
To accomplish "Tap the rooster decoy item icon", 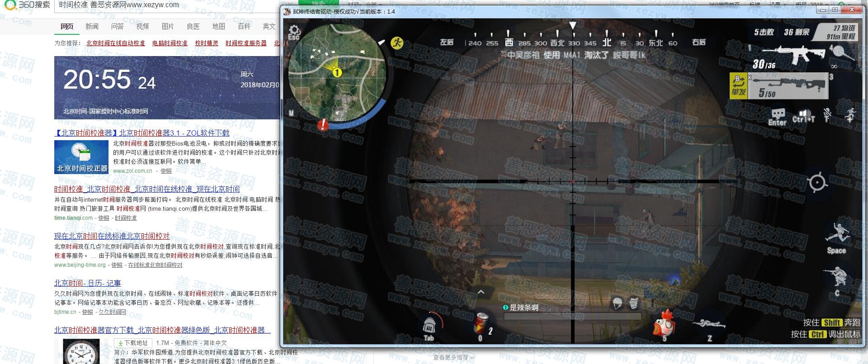I will [x=664, y=324].
